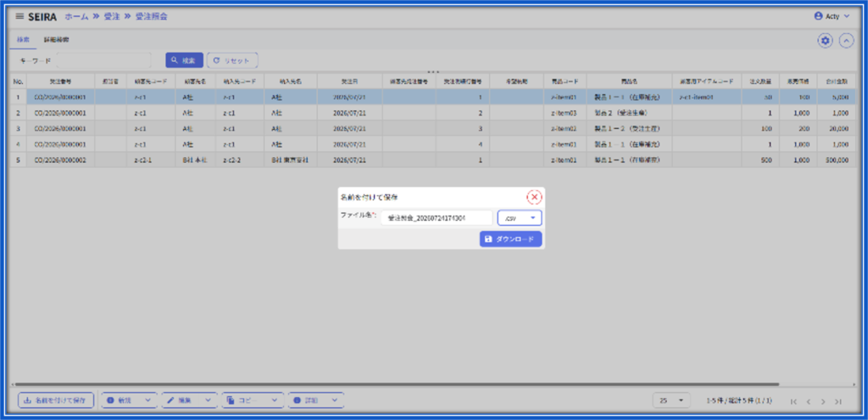Viewport: 868px width, 420px height.
Task: Click the 受注 breadcrumb link
Action: click(112, 17)
